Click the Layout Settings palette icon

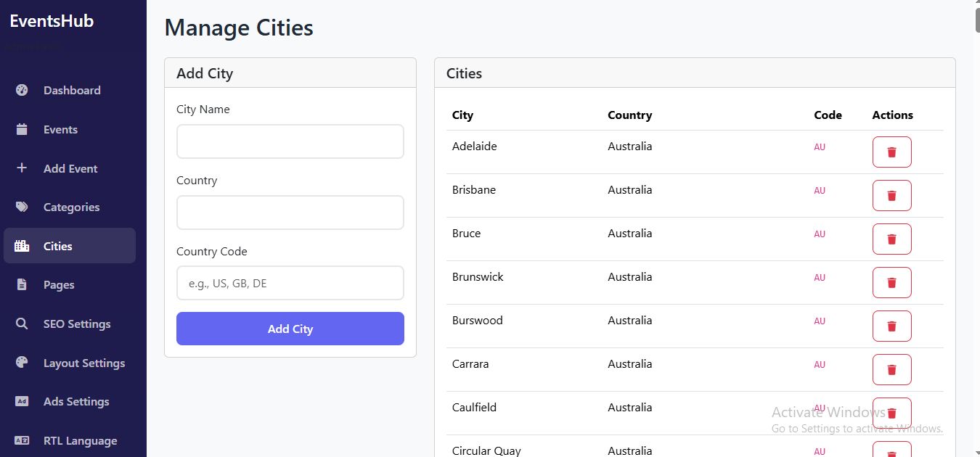click(22, 363)
